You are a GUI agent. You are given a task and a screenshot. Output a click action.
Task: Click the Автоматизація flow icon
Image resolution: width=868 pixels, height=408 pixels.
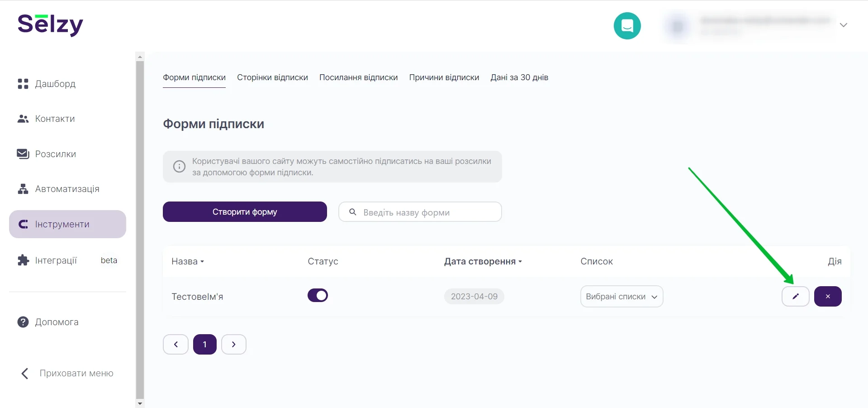pyautogui.click(x=23, y=189)
